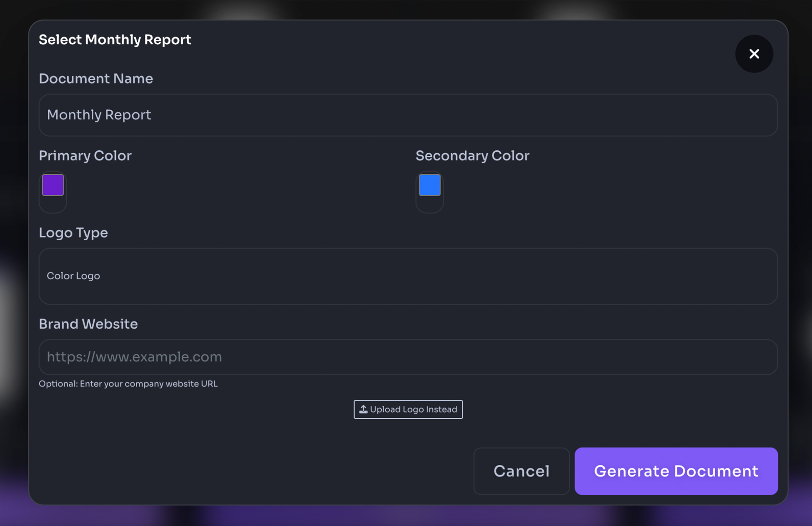Choose a different option in Logo Type selector
812x526 pixels.
click(x=408, y=277)
